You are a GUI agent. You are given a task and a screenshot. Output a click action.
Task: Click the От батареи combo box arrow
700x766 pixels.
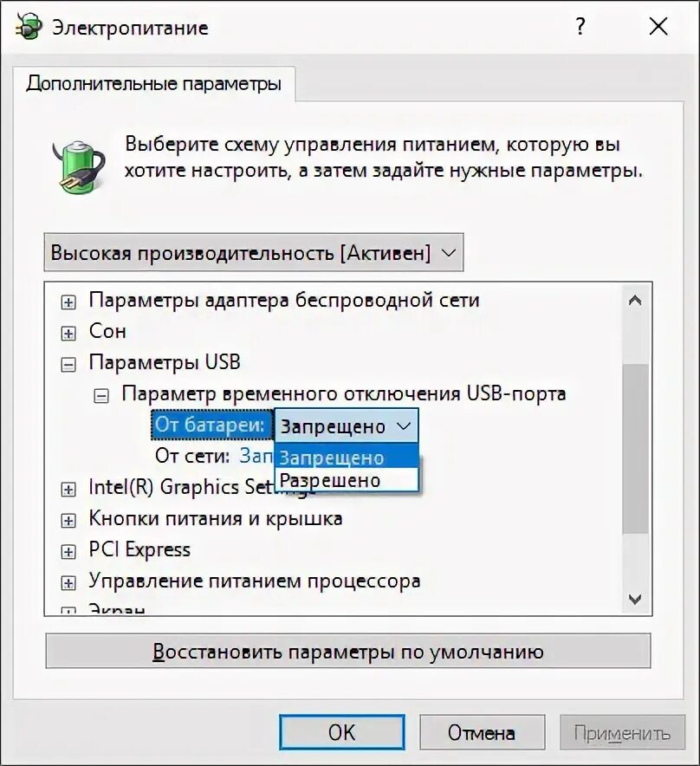click(404, 426)
